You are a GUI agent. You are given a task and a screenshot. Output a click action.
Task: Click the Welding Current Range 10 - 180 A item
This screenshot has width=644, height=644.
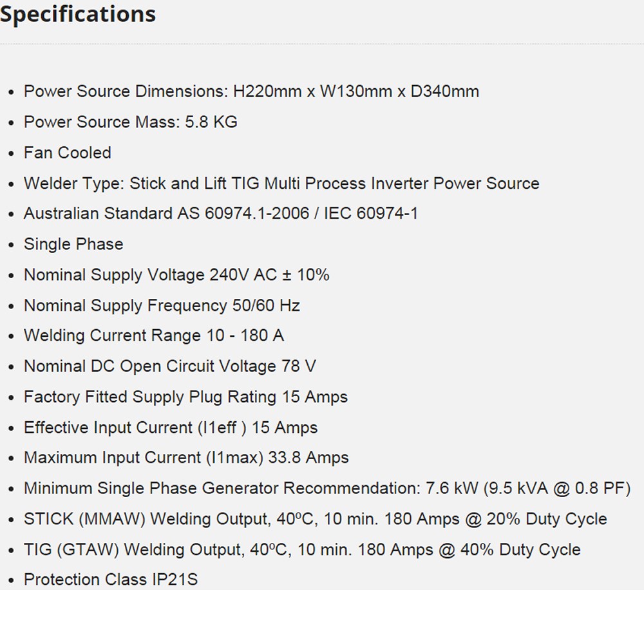[154, 336]
